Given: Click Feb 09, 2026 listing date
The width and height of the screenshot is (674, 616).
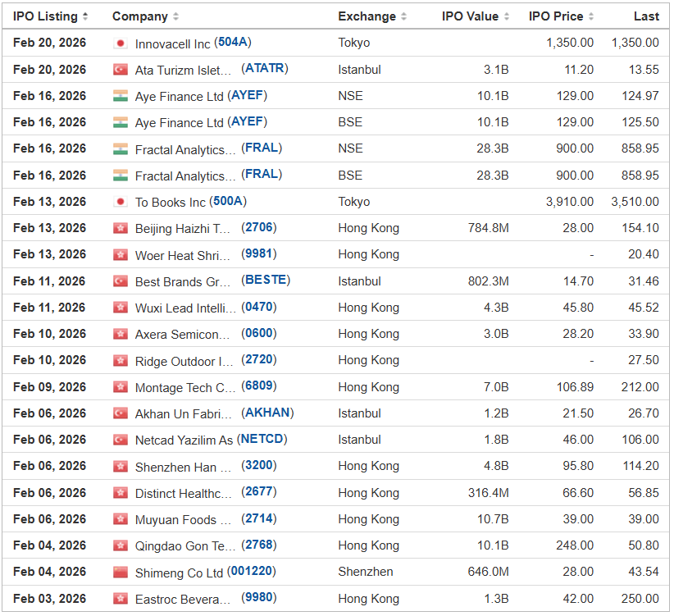Looking at the screenshot, I should 49,387.
